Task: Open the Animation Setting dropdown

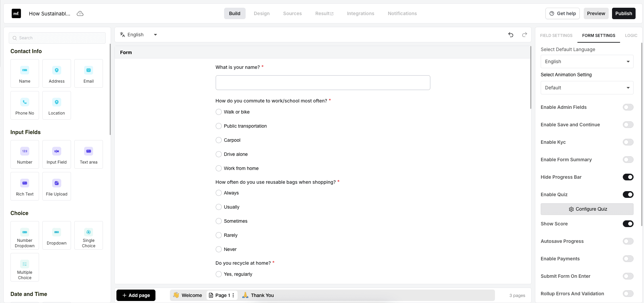Action: (586, 88)
